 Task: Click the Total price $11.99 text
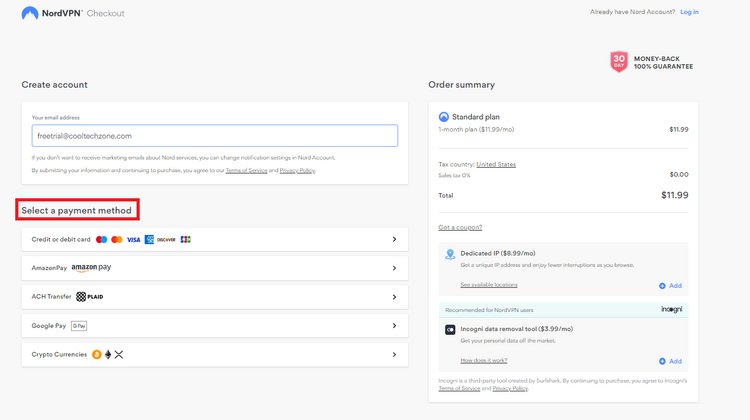pyautogui.click(x=674, y=195)
